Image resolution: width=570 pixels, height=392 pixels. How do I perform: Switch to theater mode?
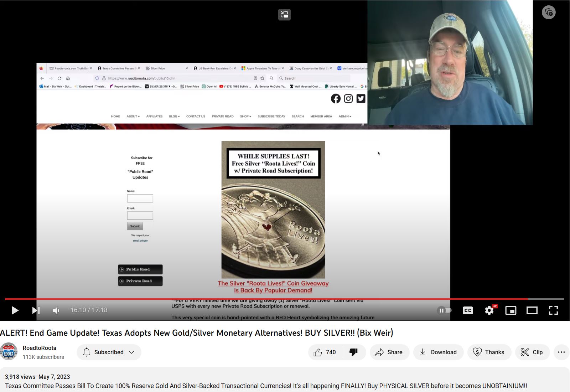[532, 310]
